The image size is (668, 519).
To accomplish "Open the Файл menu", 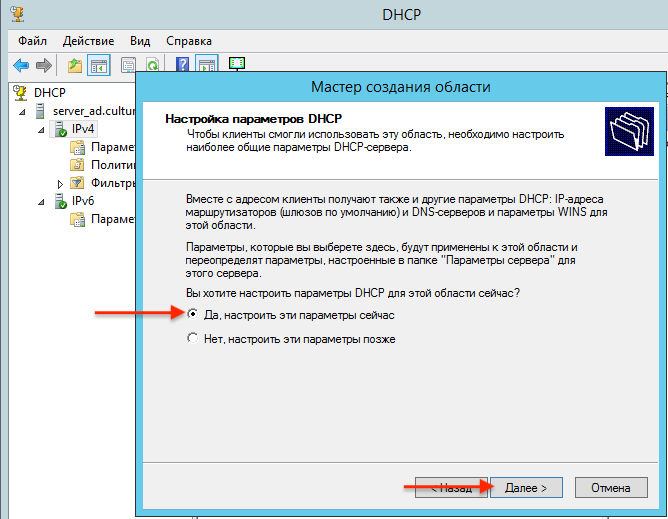I will pyautogui.click(x=32, y=41).
